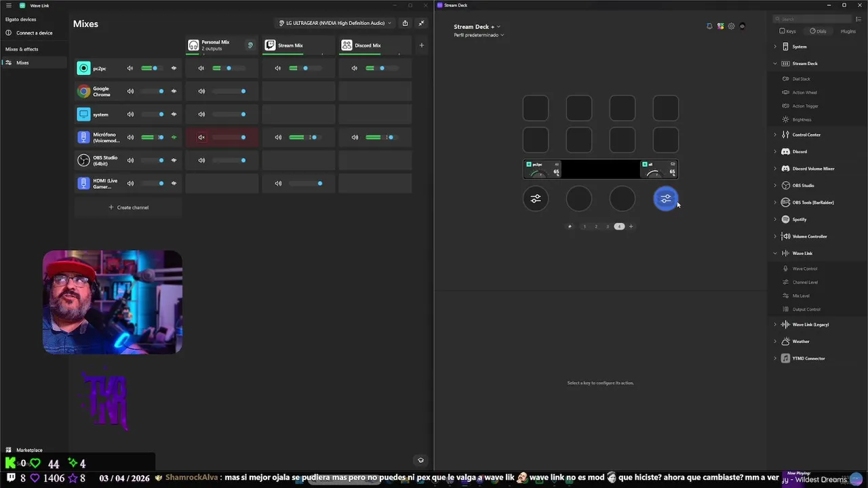Switch to the Plugins tab
868x488 pixels.
pos(848,31)
